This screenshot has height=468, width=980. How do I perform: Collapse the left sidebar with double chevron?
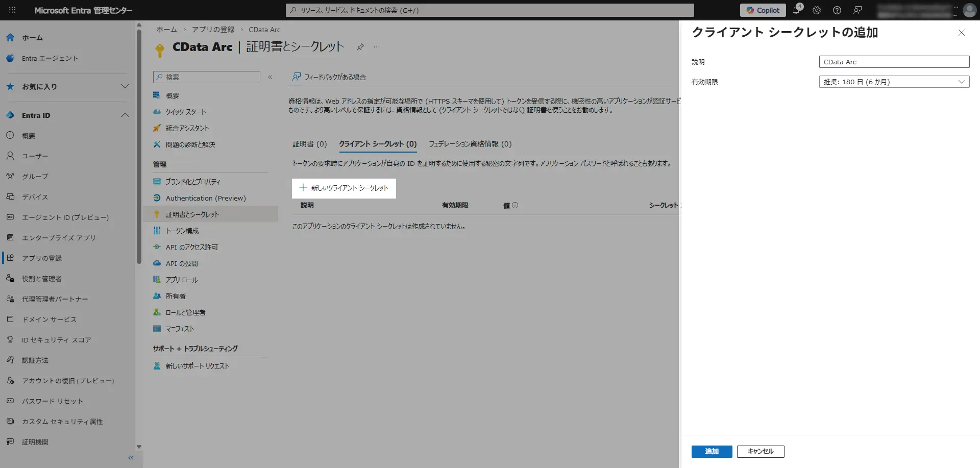[x=131, y=458]
